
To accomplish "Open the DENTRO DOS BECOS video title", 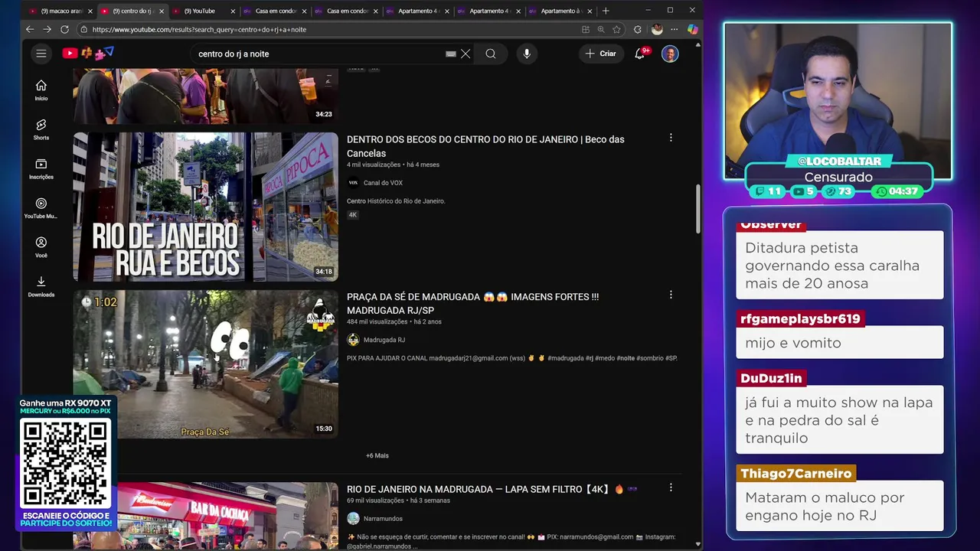I will tap(485, 146).
